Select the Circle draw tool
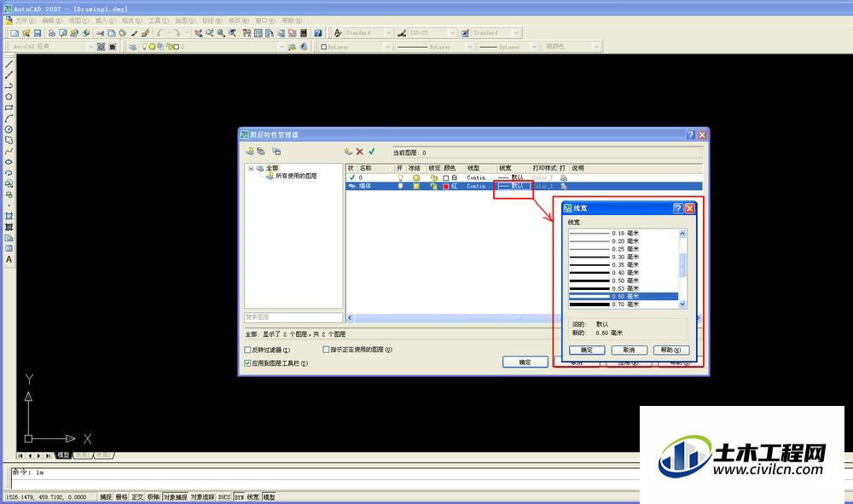Screen dimensions: 853x504 (9, 130)
